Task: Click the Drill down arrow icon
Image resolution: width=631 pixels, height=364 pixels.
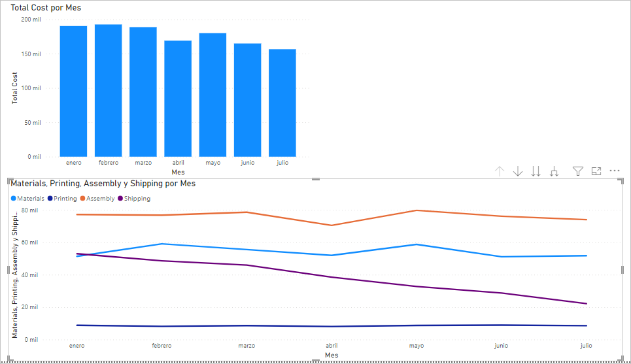Action: click(x=518, y=171)
